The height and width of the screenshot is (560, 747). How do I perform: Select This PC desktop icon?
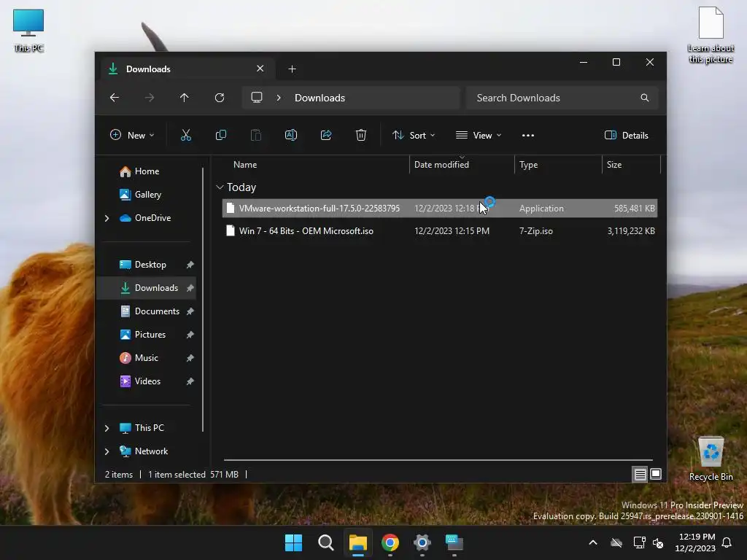point(28,31)
